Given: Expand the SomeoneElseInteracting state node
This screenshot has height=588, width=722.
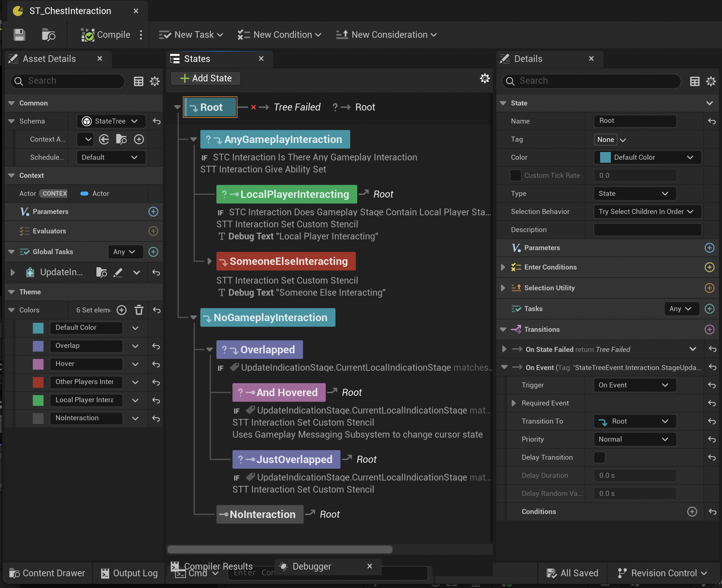Looking at the screenshot, I should [x=210, y=261].
